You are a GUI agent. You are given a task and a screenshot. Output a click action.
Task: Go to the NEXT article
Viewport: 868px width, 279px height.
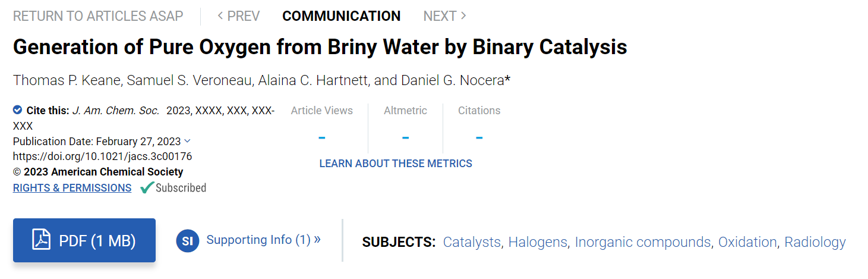(x=445, y=16)
